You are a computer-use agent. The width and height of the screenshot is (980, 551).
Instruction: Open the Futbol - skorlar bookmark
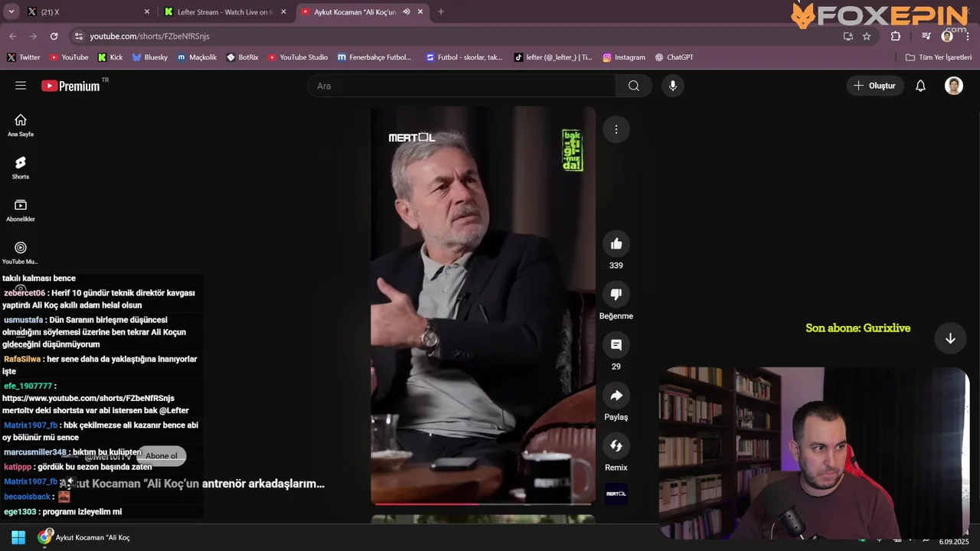(464, 57)
